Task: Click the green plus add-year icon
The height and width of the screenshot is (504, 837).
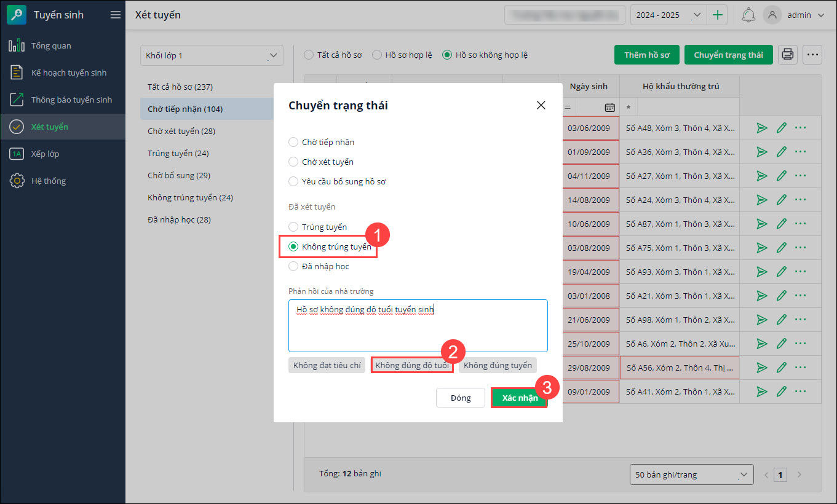Action: [x=718, y=15]
